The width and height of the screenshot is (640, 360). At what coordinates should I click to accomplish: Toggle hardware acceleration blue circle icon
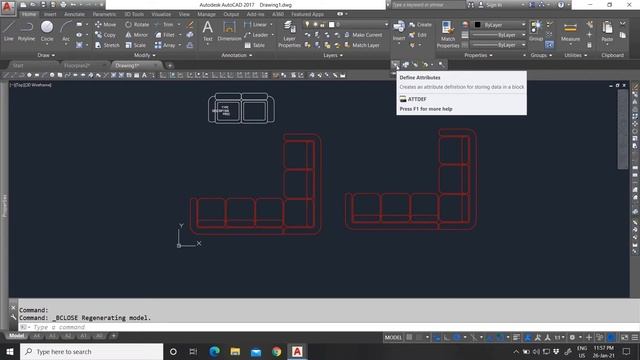tap(611, 337)
